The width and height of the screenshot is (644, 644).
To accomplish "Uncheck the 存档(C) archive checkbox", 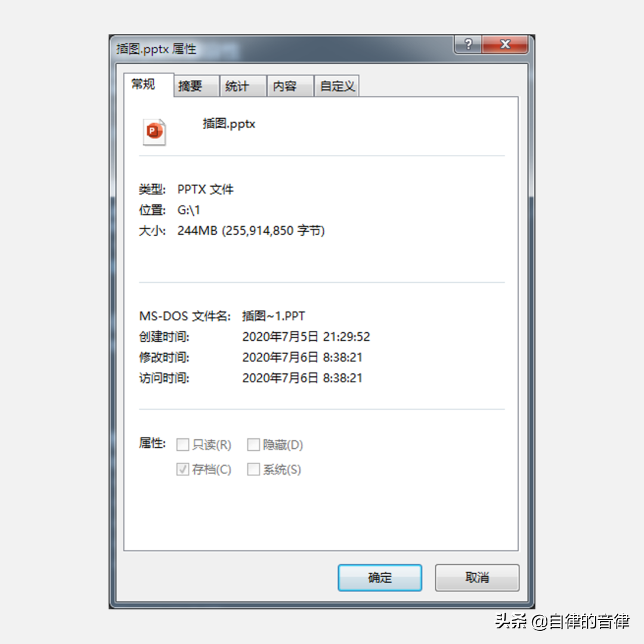I will [183, 469].
